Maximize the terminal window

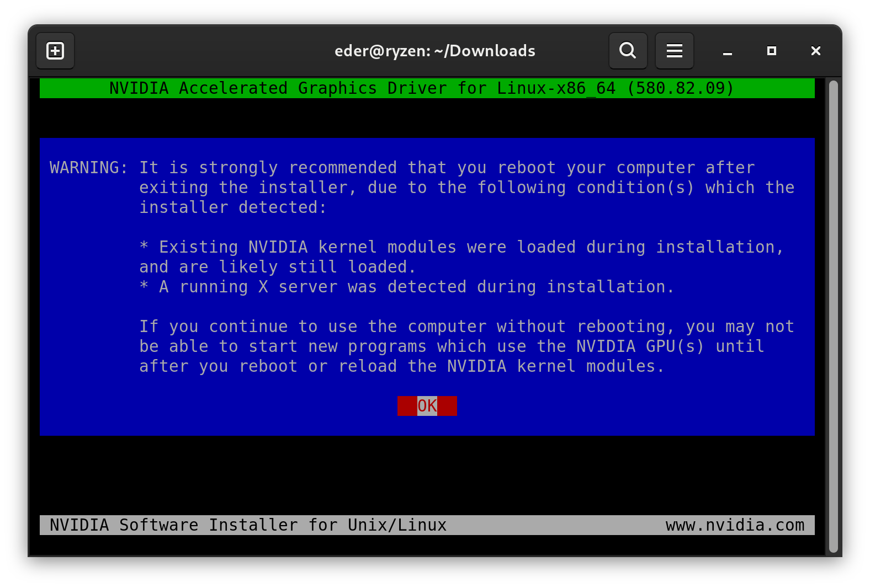click(771, 51)
